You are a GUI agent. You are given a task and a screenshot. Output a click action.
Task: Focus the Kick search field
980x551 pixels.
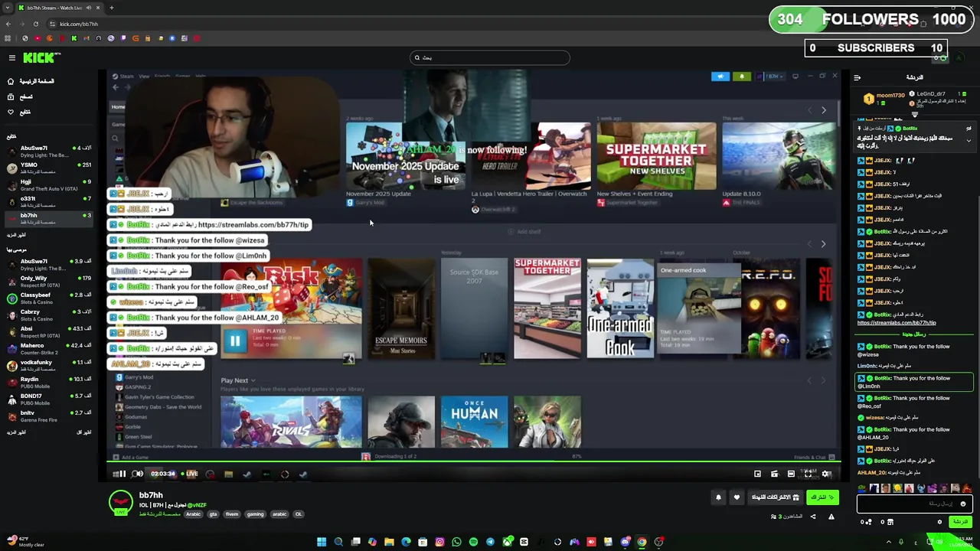490,57
